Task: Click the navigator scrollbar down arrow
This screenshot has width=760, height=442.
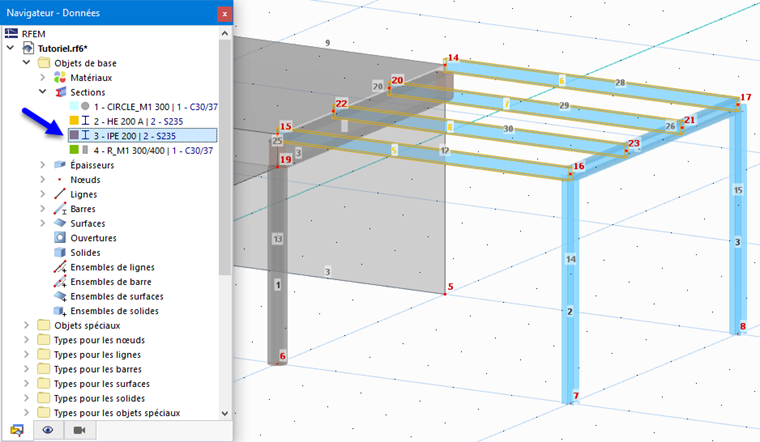Action: (x=224, y=413)
